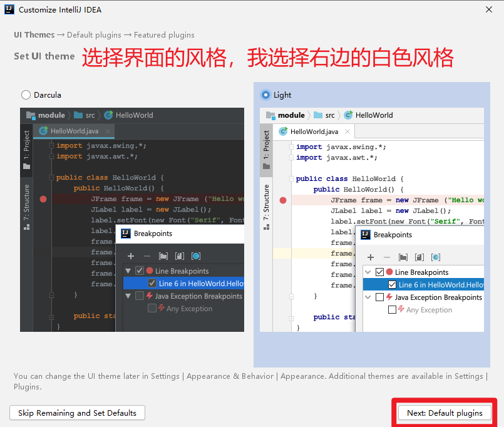Image resolution: width=504 pixels, height=427 pixels.
Task: Open Structure tool window in Darcula preview
Action: click(x=26, y=207)
